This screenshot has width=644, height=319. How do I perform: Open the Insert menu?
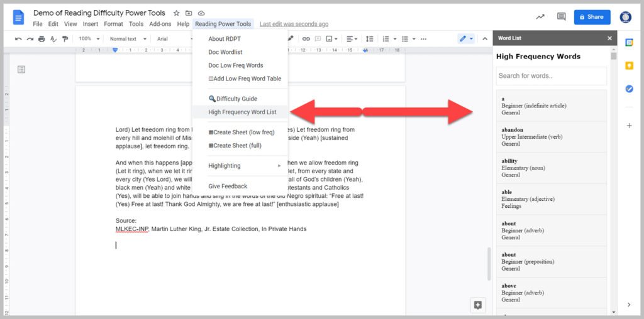point(91,24)
